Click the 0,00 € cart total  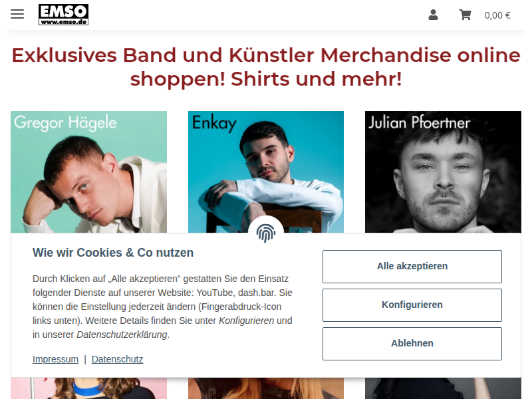click(497, 15)
